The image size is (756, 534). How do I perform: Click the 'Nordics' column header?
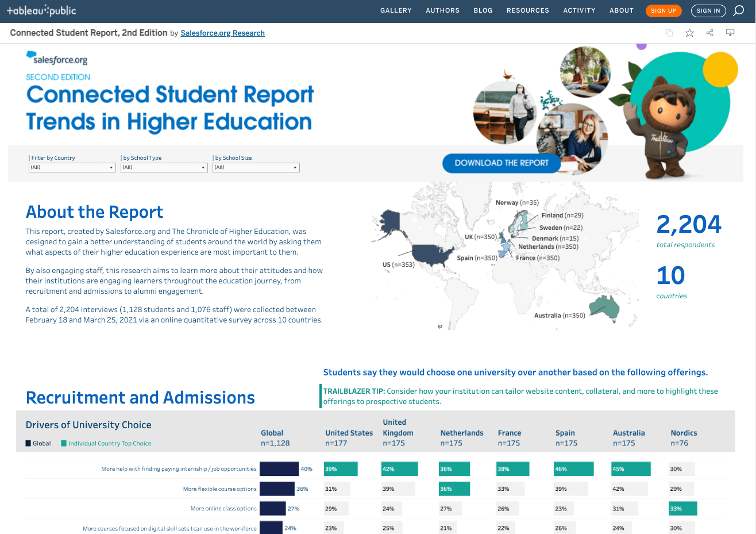[684, 433]
